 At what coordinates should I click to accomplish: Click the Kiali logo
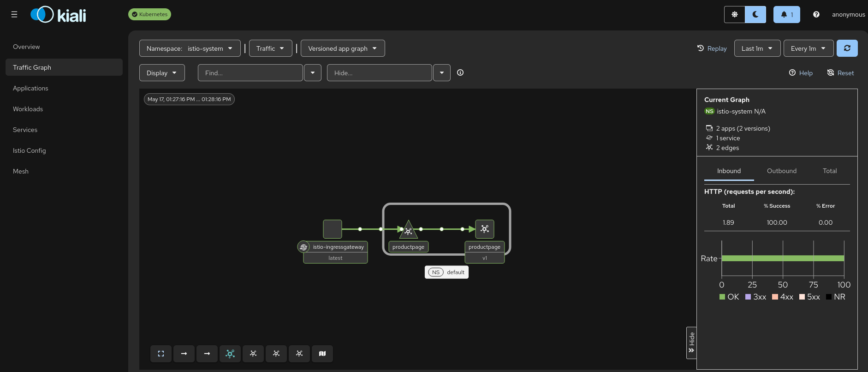[59, 15]
